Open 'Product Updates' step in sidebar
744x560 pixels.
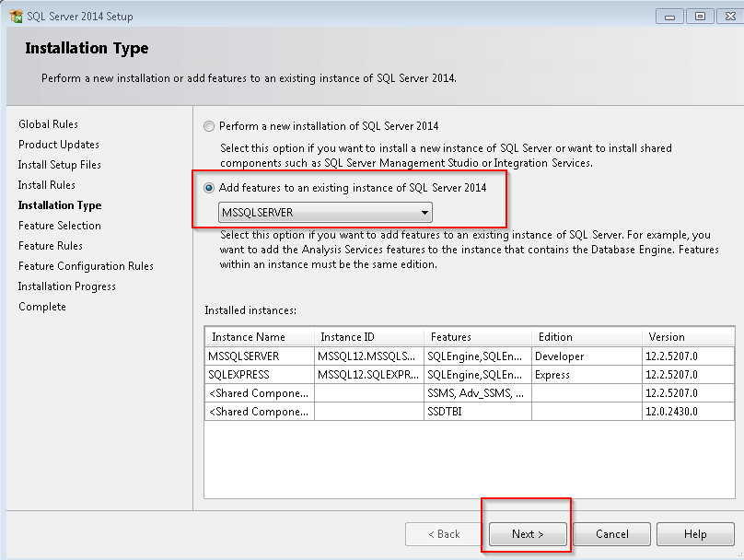57,144
